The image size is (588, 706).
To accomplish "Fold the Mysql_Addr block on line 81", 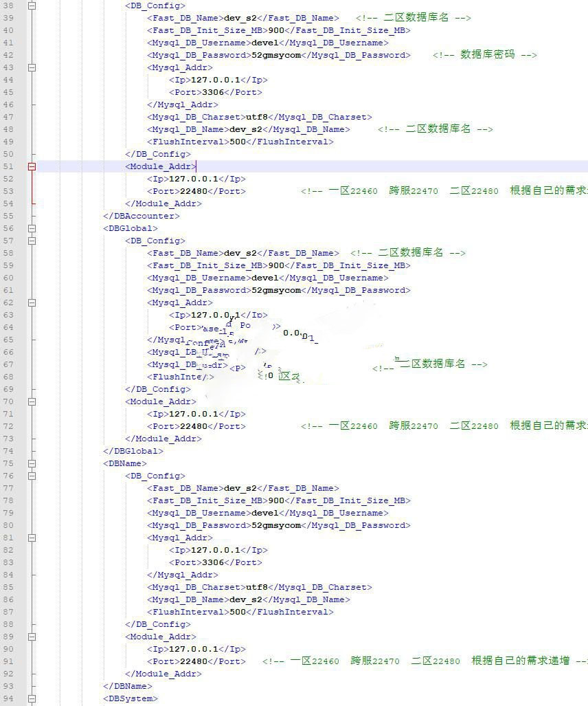I will [32, 538].
